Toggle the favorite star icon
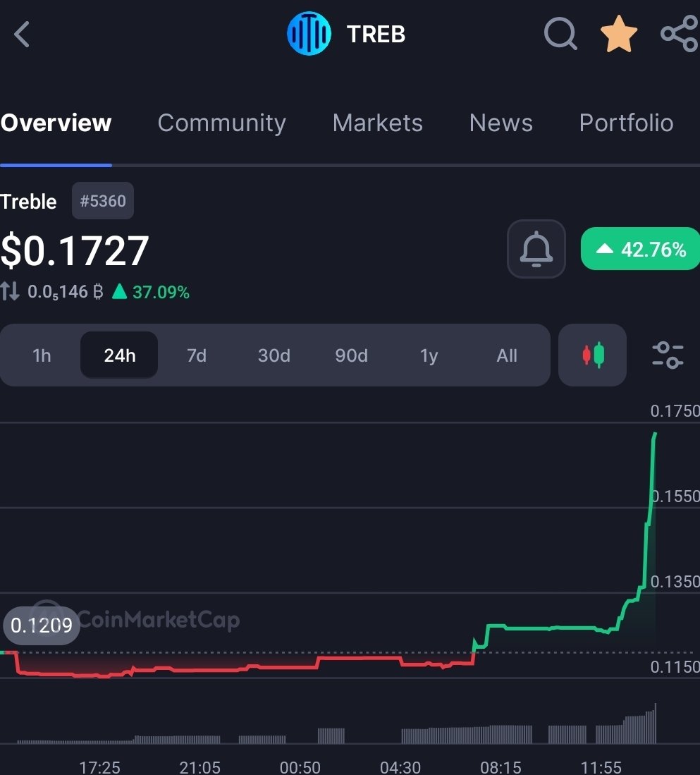Screen dimensions: 700x775 pyautogui.click(x=618, y=34)
